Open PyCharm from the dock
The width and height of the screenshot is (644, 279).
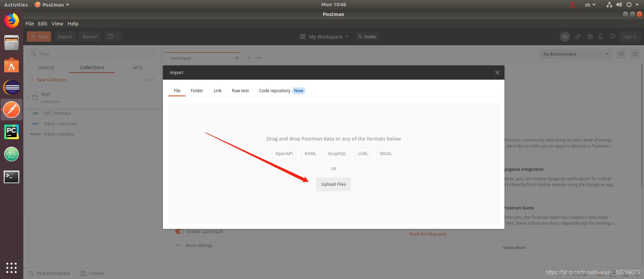pyautogui.click(x=11, y=132)
